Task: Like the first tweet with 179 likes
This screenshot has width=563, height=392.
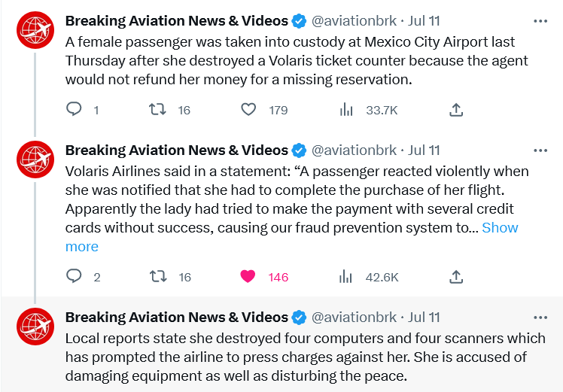Action: 249,110
